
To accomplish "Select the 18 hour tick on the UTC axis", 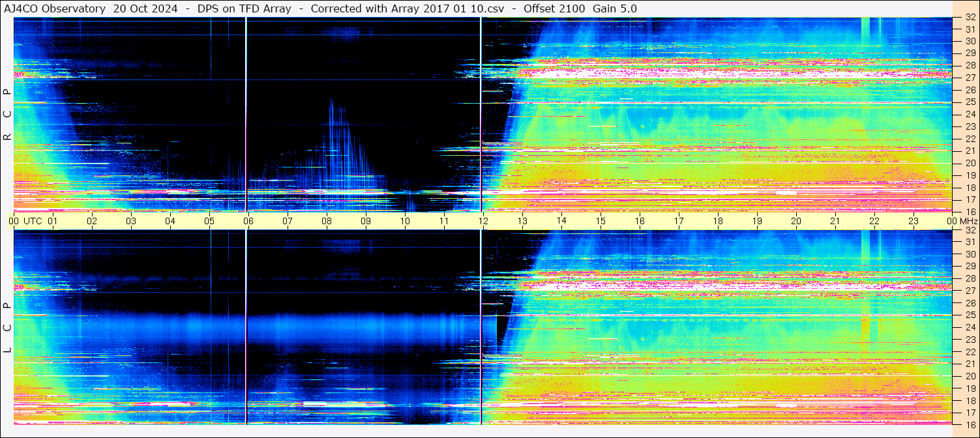I will point(717,221).
